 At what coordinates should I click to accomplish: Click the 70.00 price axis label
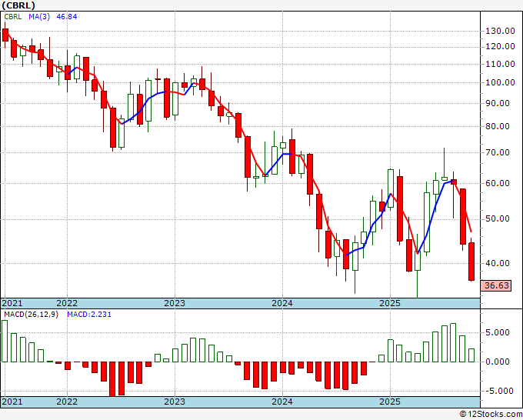coord(498,152)
